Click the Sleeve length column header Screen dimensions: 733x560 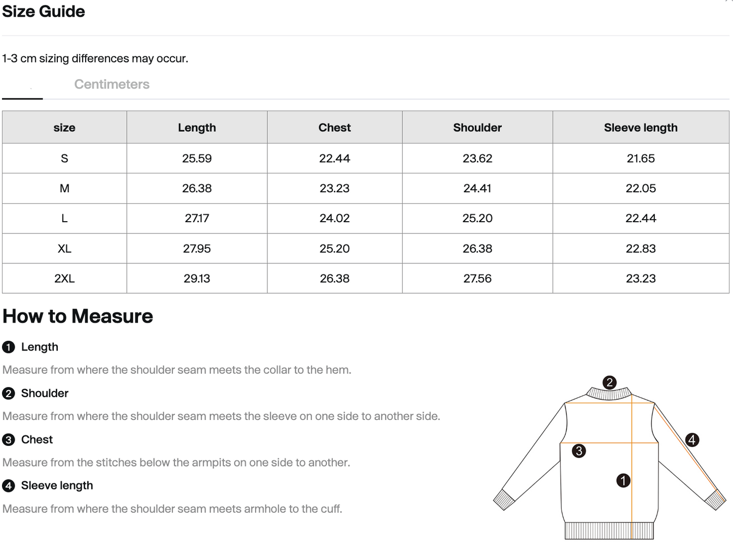point(640,127)
